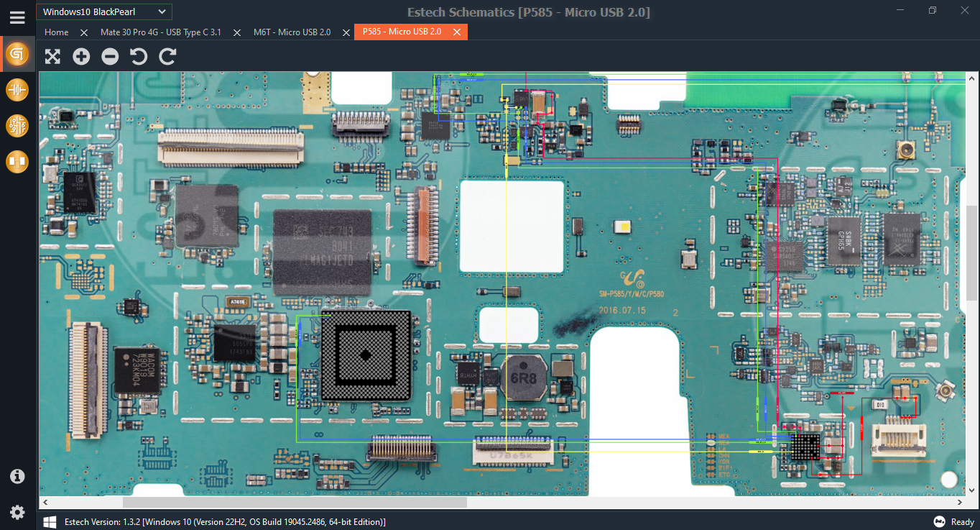The width and height of the screenshot is (980, 530).
Task: Close the Mate 30 Pro 4G tab
Action: coord(237,32)
